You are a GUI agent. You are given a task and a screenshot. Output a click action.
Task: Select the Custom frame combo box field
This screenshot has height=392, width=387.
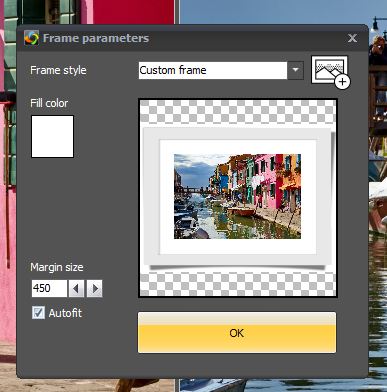(x=213, y=70)
